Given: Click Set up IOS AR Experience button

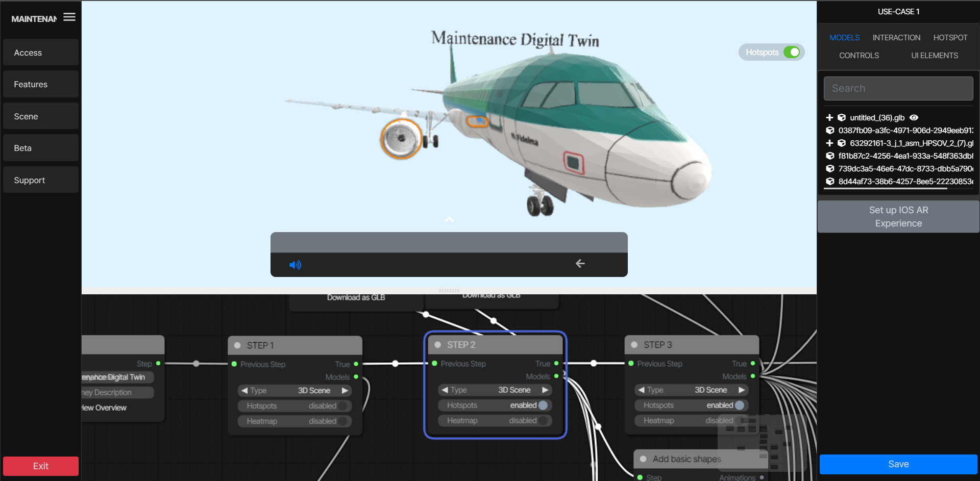Looking at the screenshot, I should (898, 217).
